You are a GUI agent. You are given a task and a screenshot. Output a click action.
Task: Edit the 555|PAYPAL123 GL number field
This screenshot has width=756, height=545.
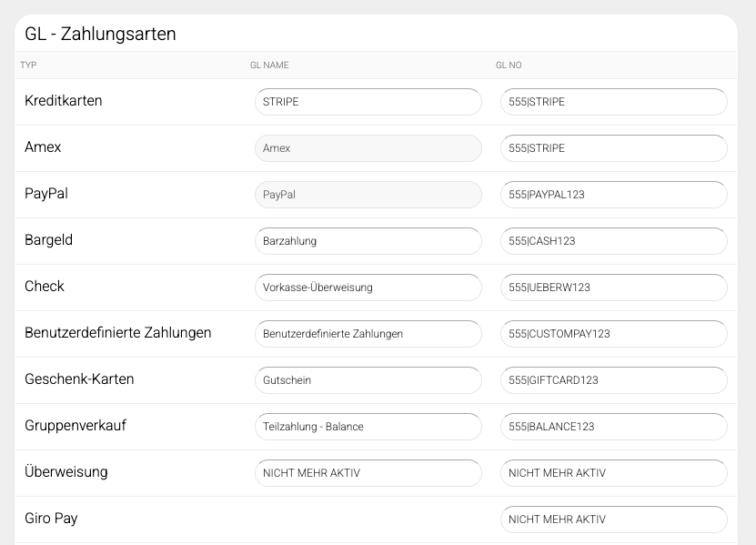tap(613, 195)
